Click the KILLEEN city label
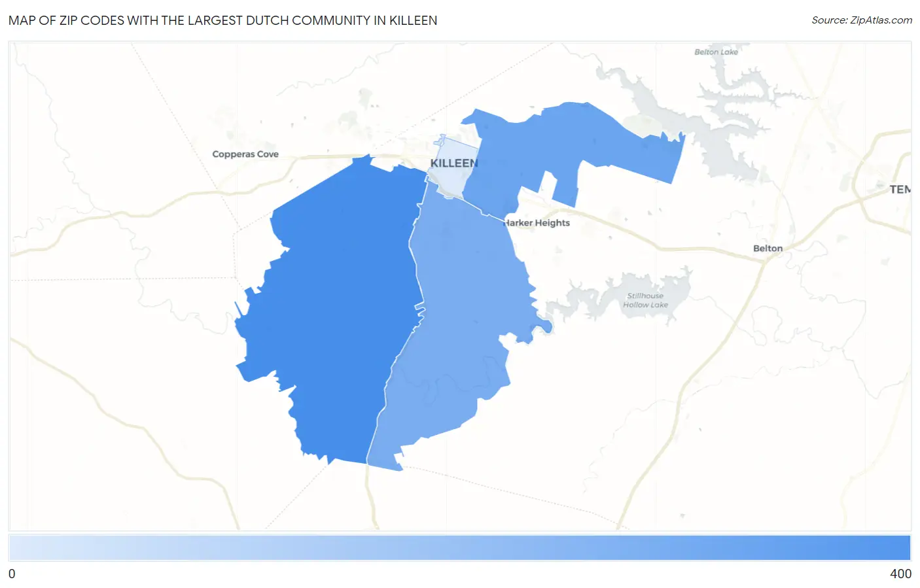 [x=454, y=163]
